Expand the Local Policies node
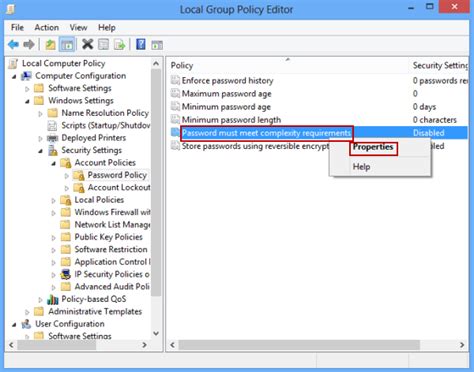The width and height of the screenshot is (474, 372). [x=53, y=201]
